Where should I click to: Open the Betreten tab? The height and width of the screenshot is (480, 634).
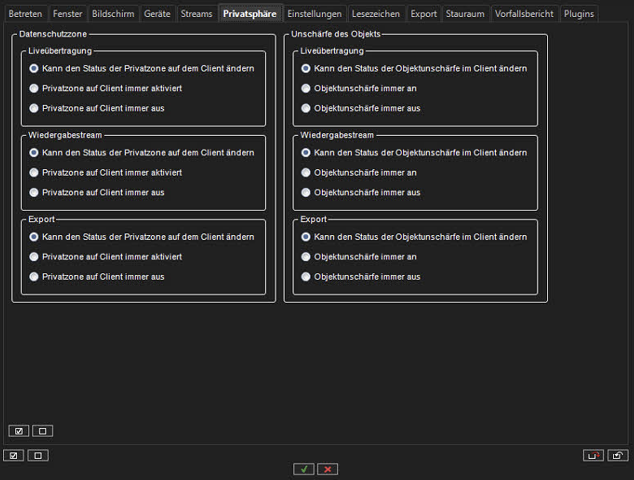click(x=25, y=14)
